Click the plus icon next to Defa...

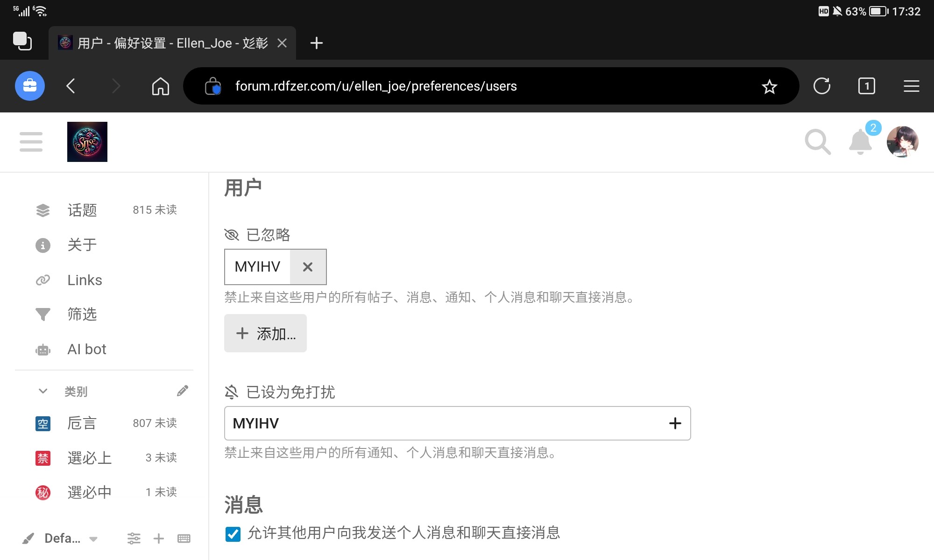pyautogui.click(x=159, y=538)
